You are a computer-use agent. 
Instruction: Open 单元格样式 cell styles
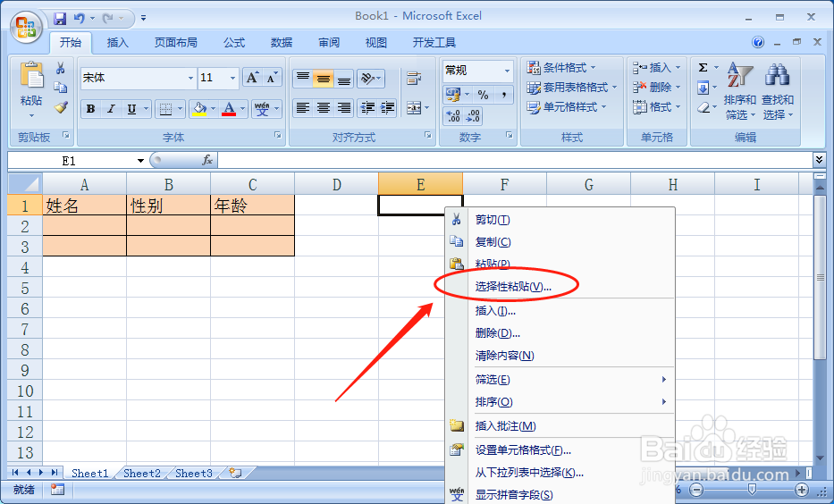567,107
